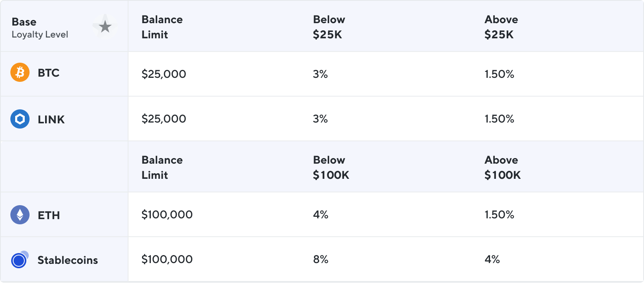Click the Ethereum diamond icon
This screenshot has height=283, width=644.
(x=20, y=215)
